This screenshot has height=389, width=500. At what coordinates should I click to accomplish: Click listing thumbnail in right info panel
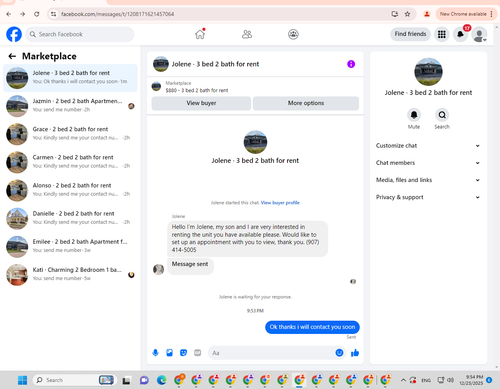click(x=428, y=72)
